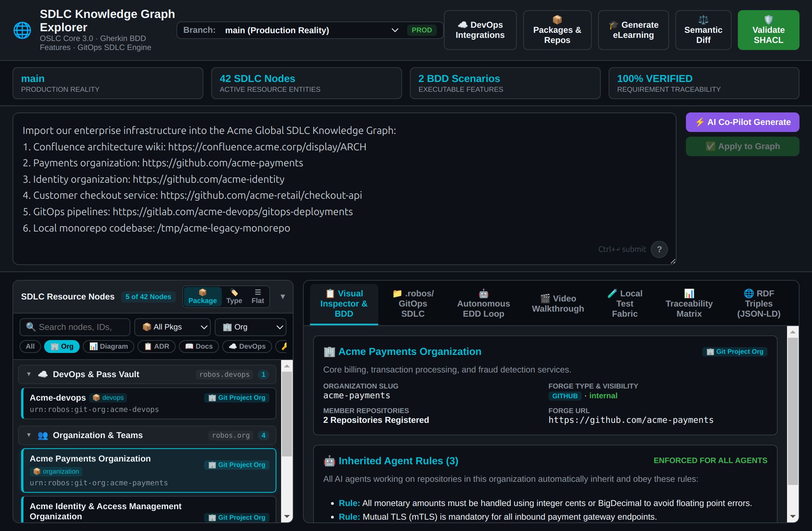This screenshot has width=812, height=531.
Task: Switch grouping to Package view
Action: click(203, 297)
